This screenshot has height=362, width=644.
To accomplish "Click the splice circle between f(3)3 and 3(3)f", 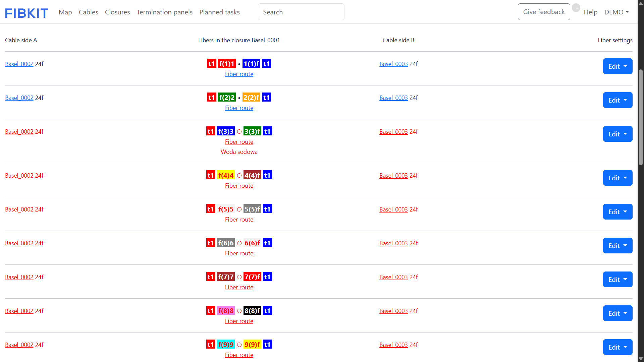I will [239, 131].
